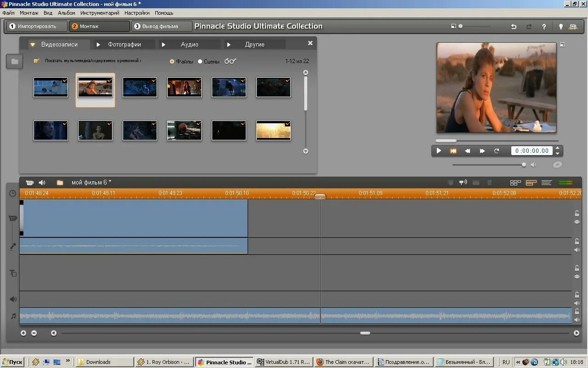Open the Настройки menu
588x368 pixels.
click(x=137, y=13)
